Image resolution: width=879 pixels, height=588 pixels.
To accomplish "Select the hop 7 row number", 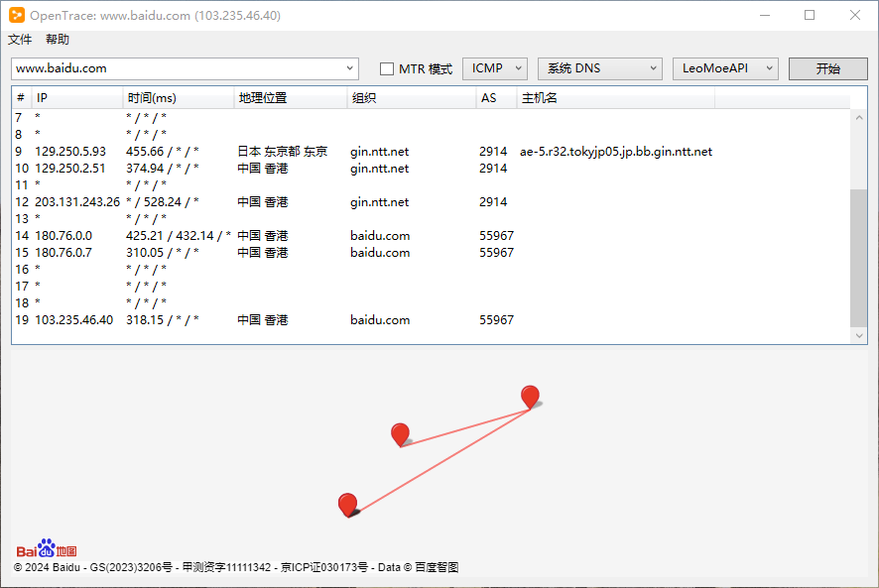I will [19, 118].
